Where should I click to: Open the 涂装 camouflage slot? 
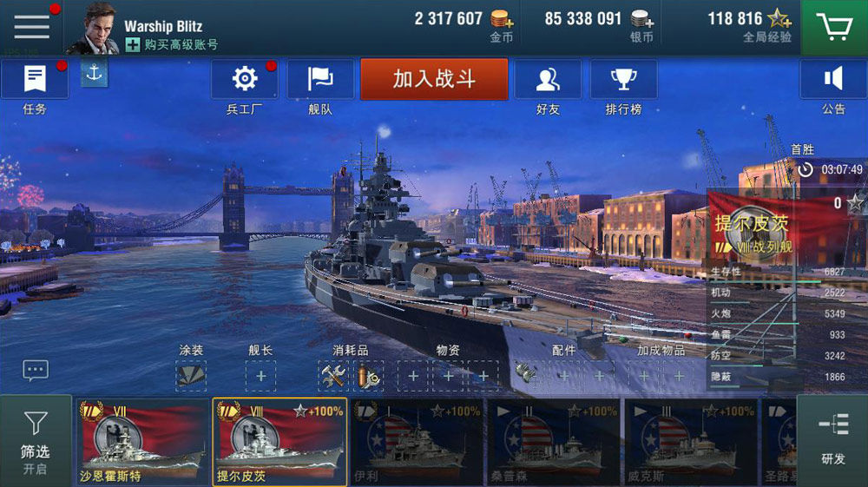191,377
